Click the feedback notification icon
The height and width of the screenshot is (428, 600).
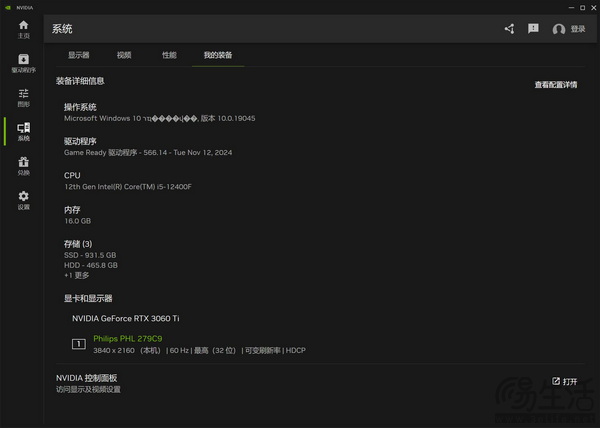pos(533,28)
